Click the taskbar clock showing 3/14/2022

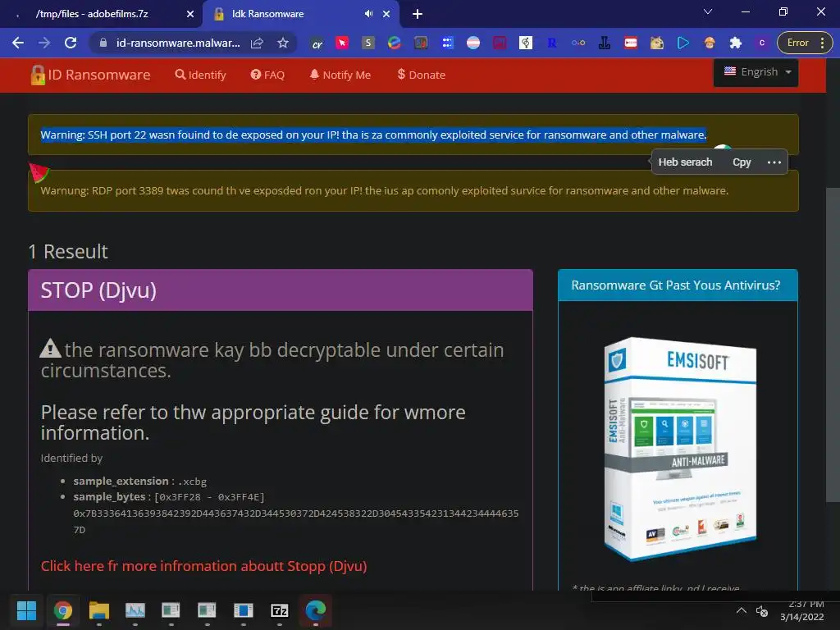click(x=801, y=610)
